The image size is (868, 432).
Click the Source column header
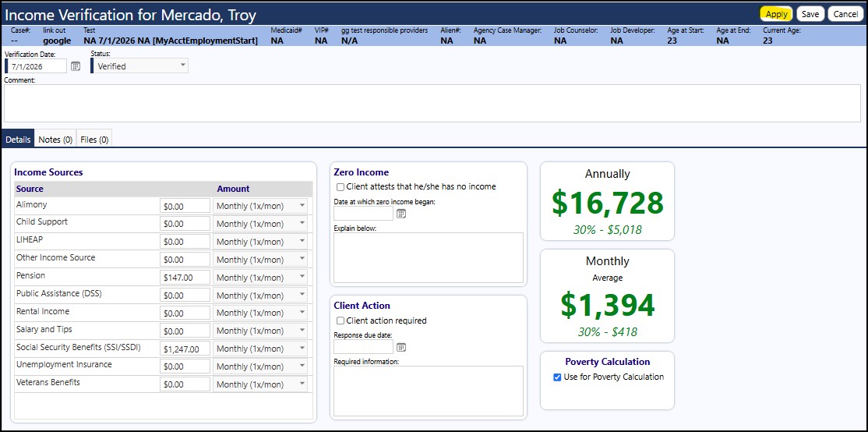pos(30,189)
